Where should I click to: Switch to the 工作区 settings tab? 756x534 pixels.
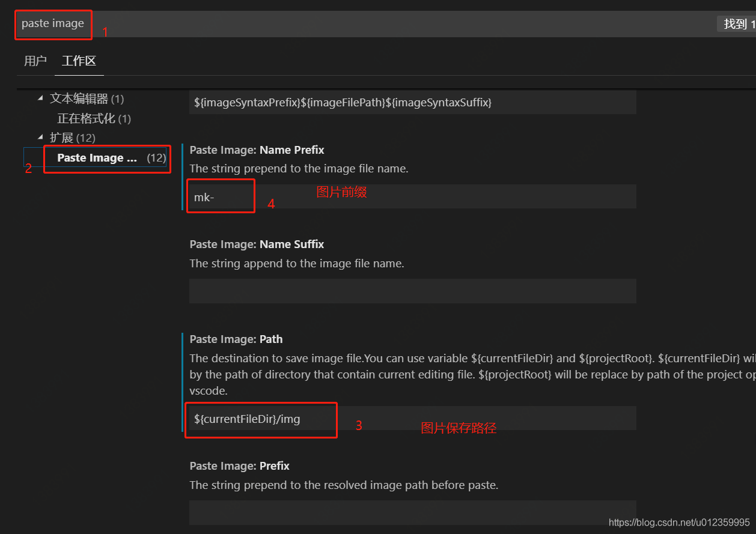click(79, 61)
